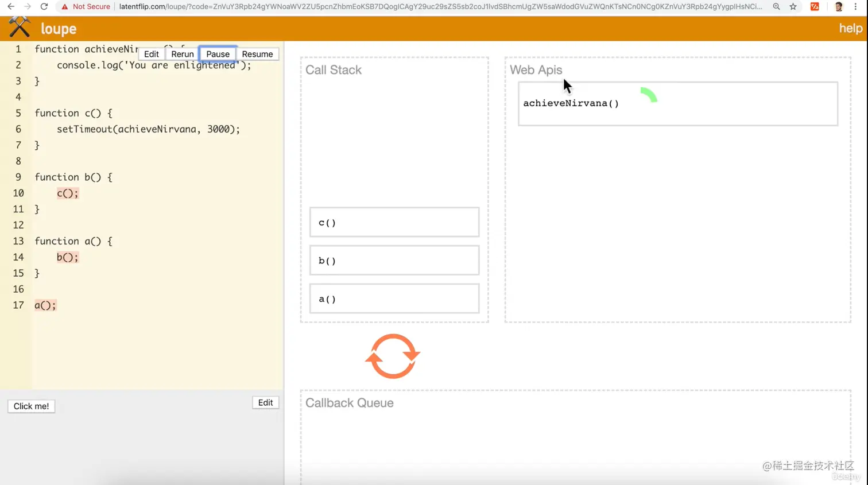Select the b() frame in Call Stack
Image resolution: width=868 pixels, height=485 pixels.
(394, 261)
